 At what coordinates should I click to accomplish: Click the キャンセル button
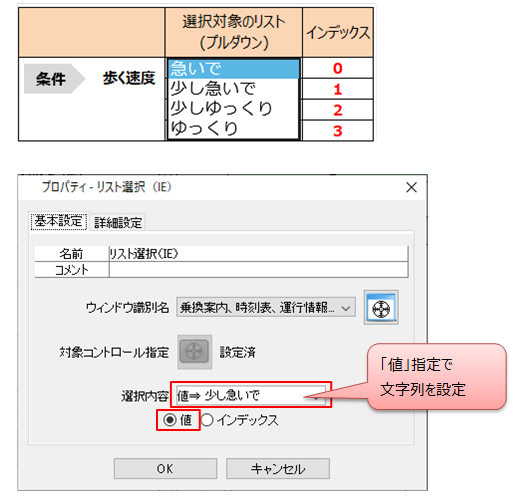coord(278,469)
